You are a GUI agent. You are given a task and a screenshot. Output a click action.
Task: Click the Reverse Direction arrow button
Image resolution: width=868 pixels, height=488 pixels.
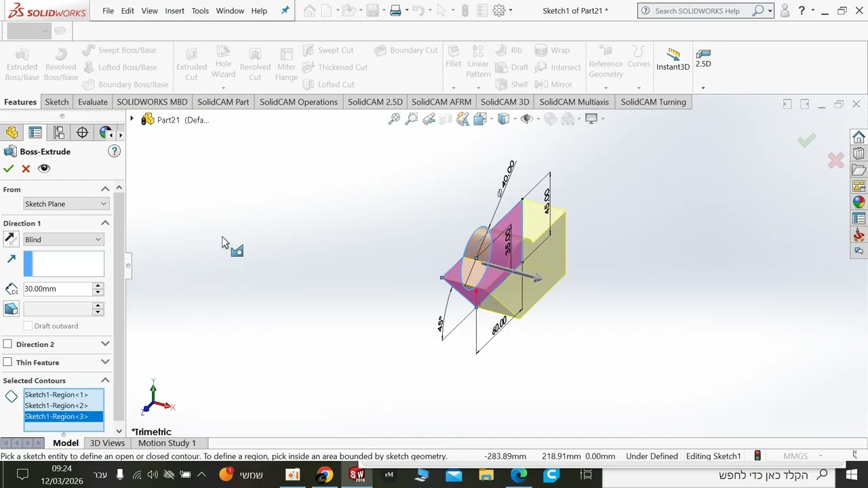coord(11,239)
